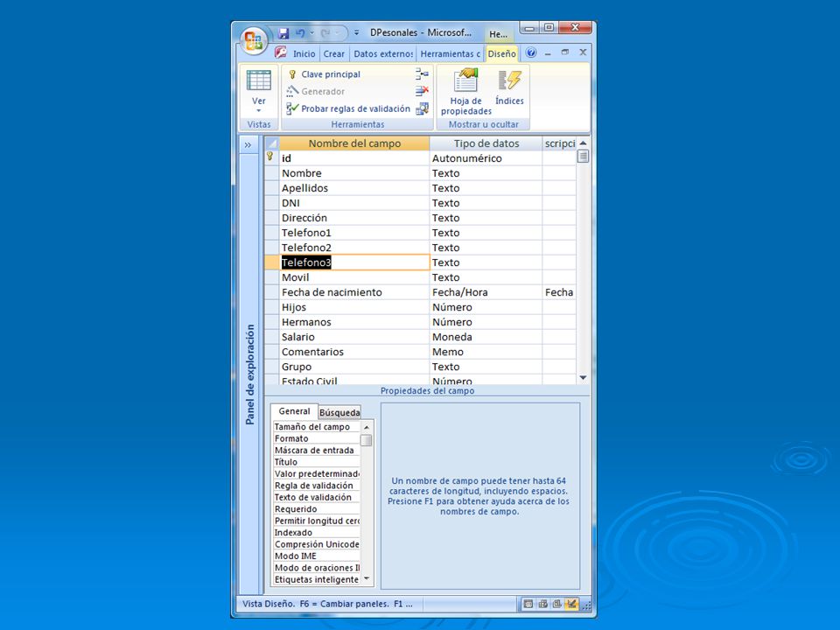Open the Datos externos tab

tap(383, 53)
